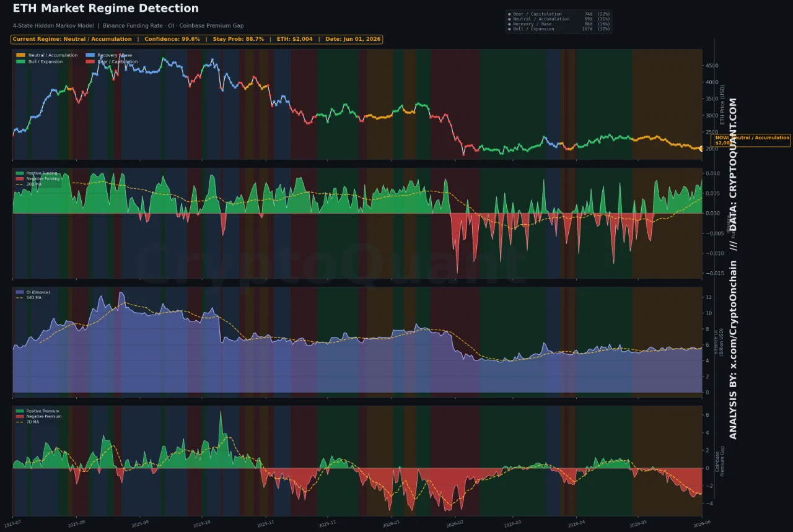The width and height of the screenshot is (793, 532).
Task: Click the 3000 tick on ETH price axis
Action: (711, 116)
